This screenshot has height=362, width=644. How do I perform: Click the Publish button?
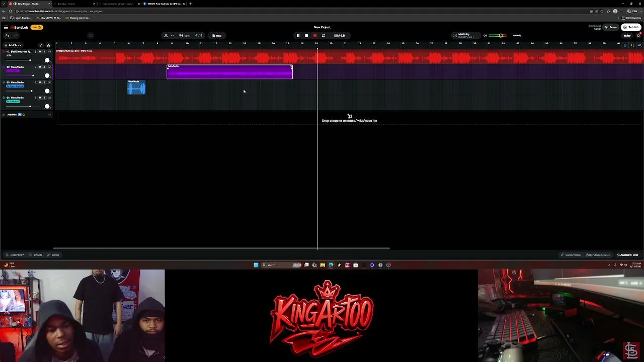point(631,27)
